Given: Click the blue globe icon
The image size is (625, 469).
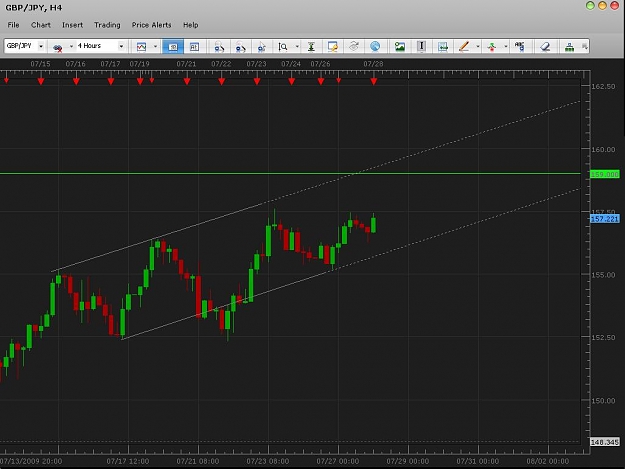Looking at the screenshot, I should click(375, 47).
